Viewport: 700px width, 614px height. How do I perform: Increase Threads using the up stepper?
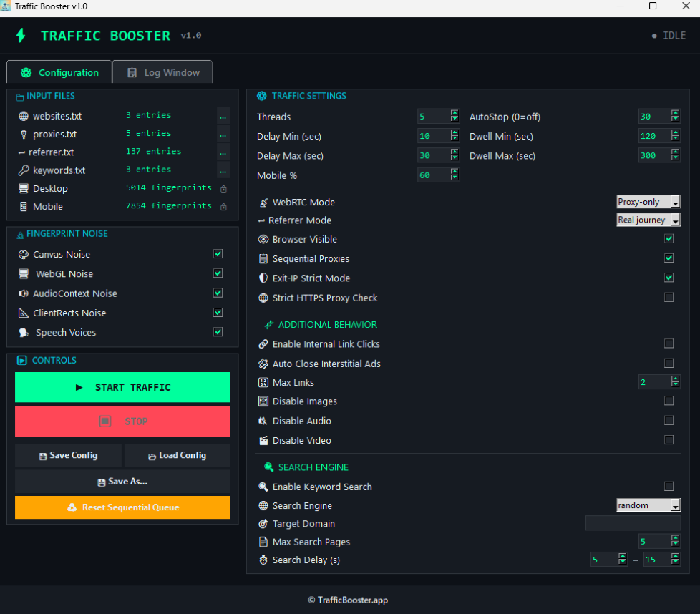pyautogui.click(x=454, y=113)
